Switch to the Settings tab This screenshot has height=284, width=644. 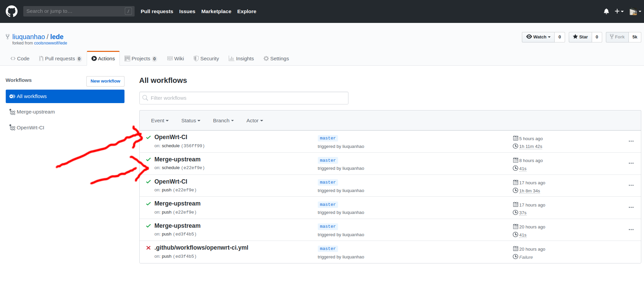(x=276, y=59)
